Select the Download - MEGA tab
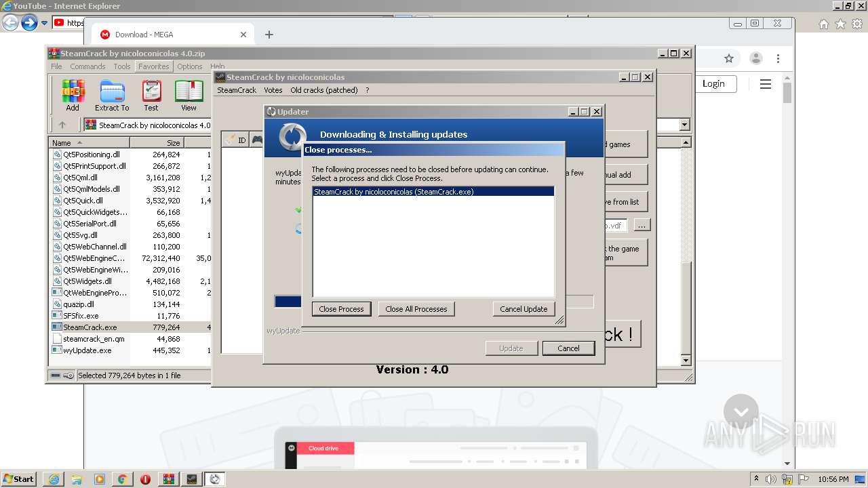 174,35
